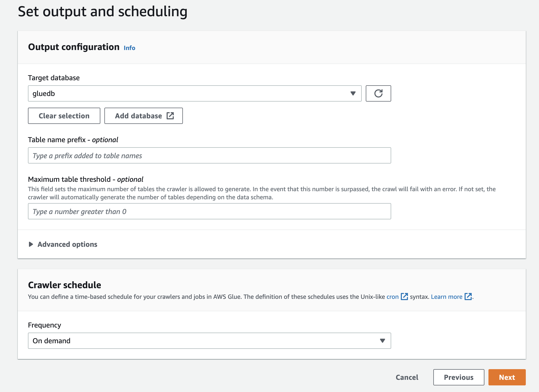Click the refresh databases icon button
The width and height of the screenshot is (539, 392).
coord(378,93)
